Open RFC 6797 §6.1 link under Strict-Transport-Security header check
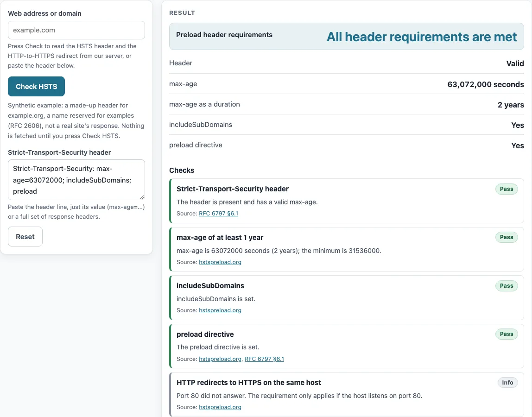 pos(219,214)
